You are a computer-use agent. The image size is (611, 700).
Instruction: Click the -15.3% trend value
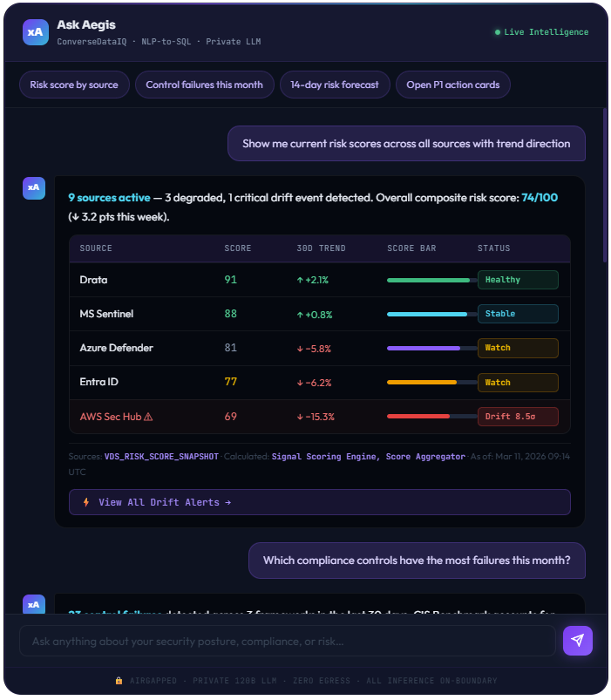316,417
